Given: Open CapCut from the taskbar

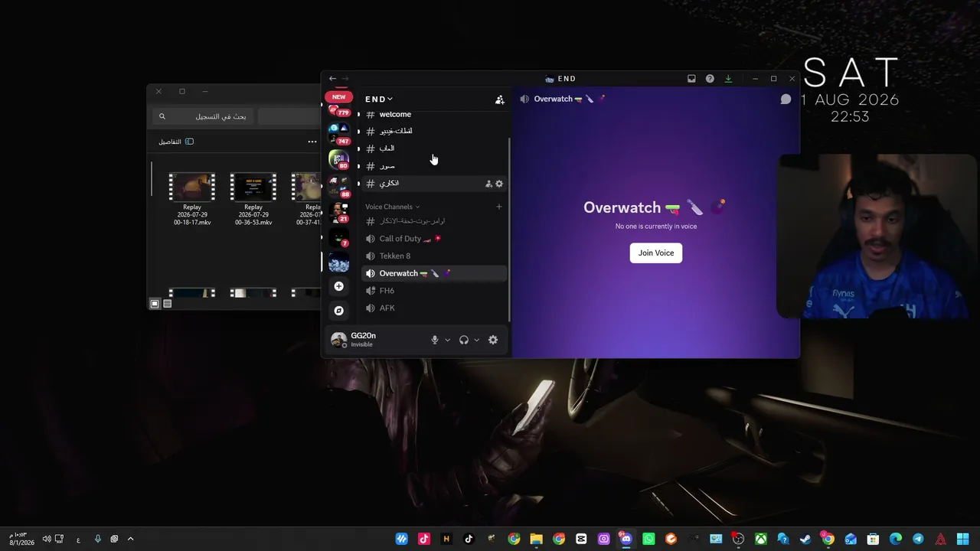Looking at the screenshot, I should coord(581,539).
